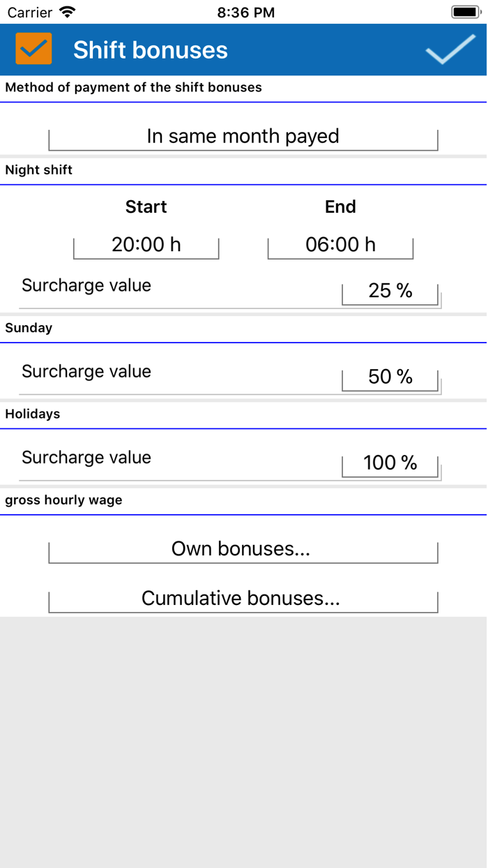Select the 'gross hourly wage' section header
This screenshot has height=868, width=488.
pos(63,500)
